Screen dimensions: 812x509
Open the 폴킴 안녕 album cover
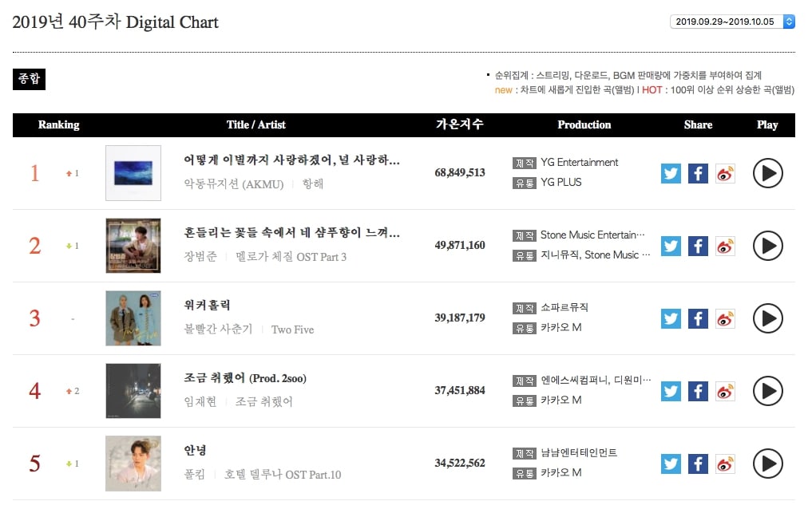pyautogui.click(x=133, y=464)
